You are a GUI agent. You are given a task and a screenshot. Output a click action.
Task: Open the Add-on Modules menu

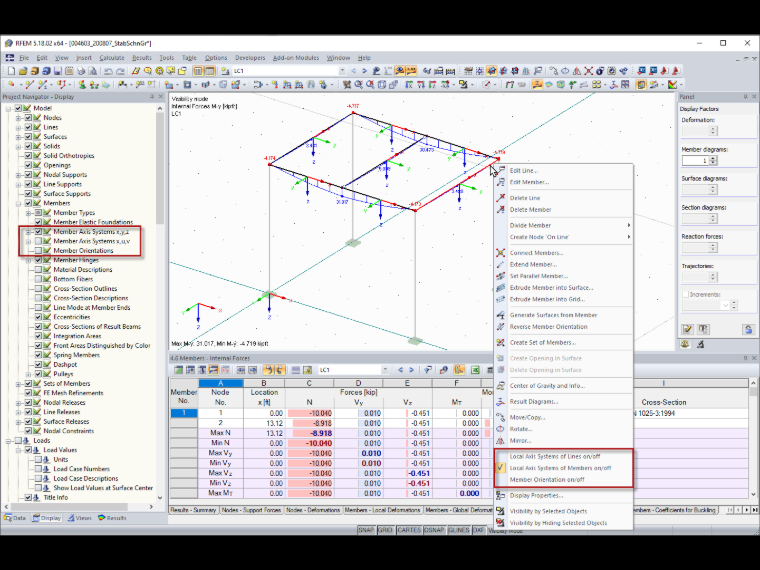pyautogui.click(x=296, y=58)
